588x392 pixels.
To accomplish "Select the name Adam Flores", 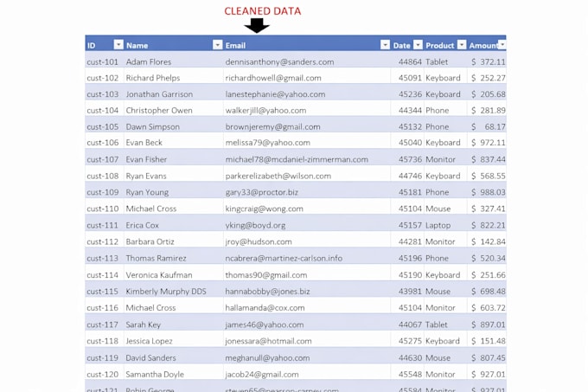I will [149, 62].
